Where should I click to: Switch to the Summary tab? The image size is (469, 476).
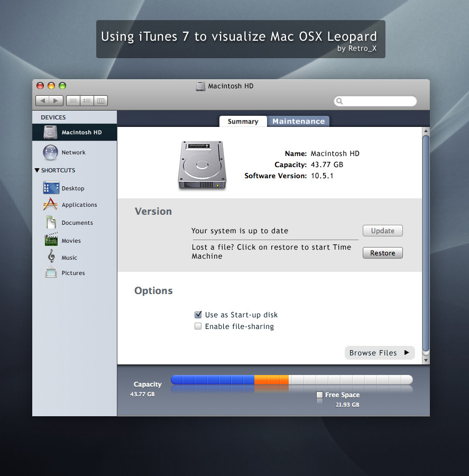tap(243, 122)
